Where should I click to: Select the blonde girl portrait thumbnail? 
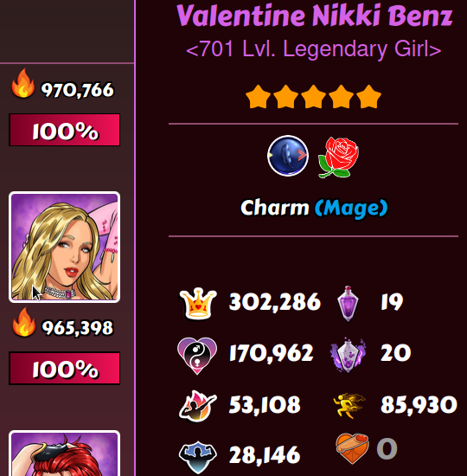64,248
